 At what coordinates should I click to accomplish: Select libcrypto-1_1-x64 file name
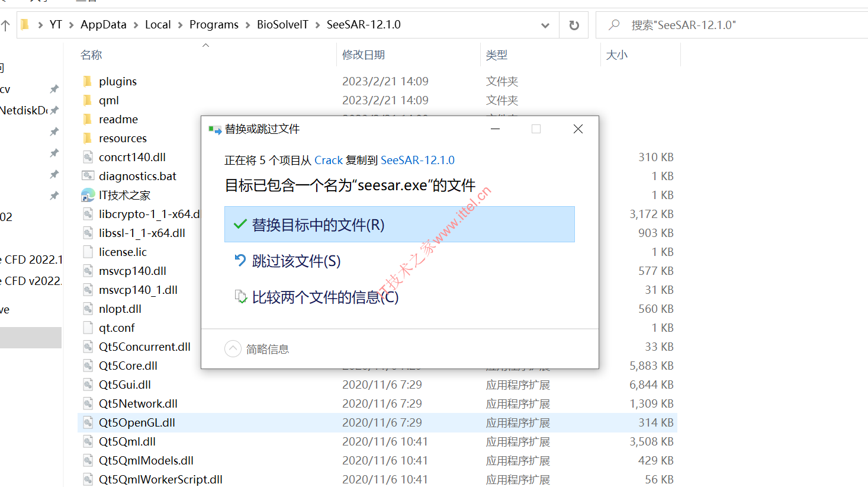point(149,214)
